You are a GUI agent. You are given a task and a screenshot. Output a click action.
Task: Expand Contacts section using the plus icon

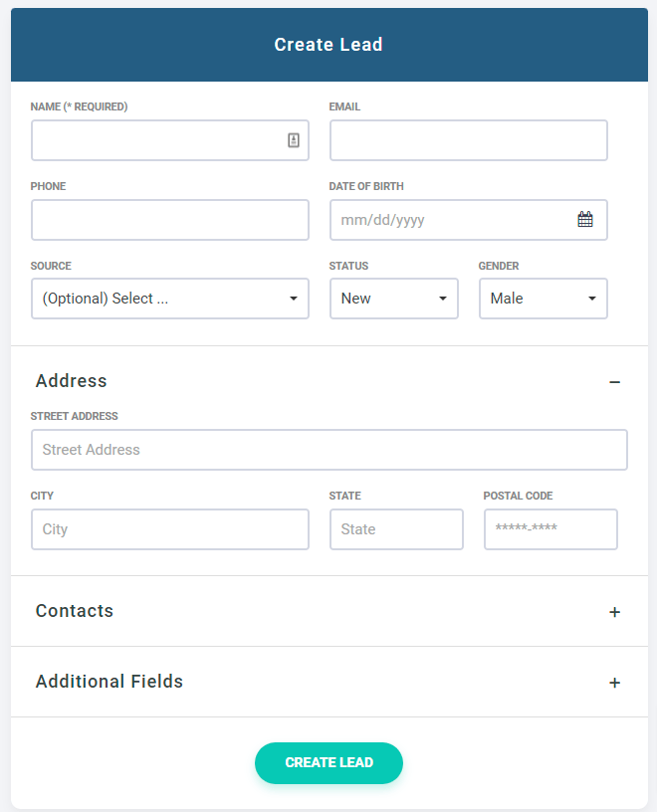[614, 612]
